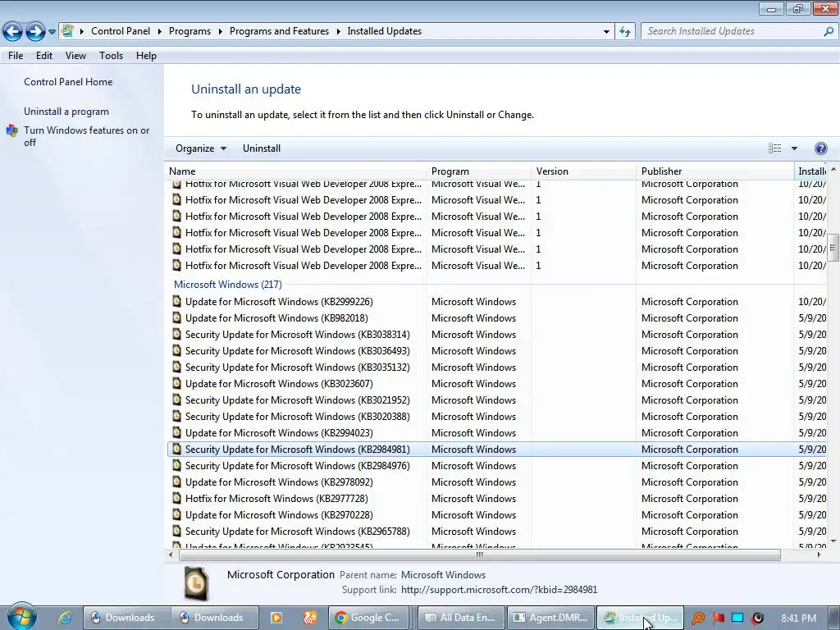Sort by the Version column header

point(584,171)
